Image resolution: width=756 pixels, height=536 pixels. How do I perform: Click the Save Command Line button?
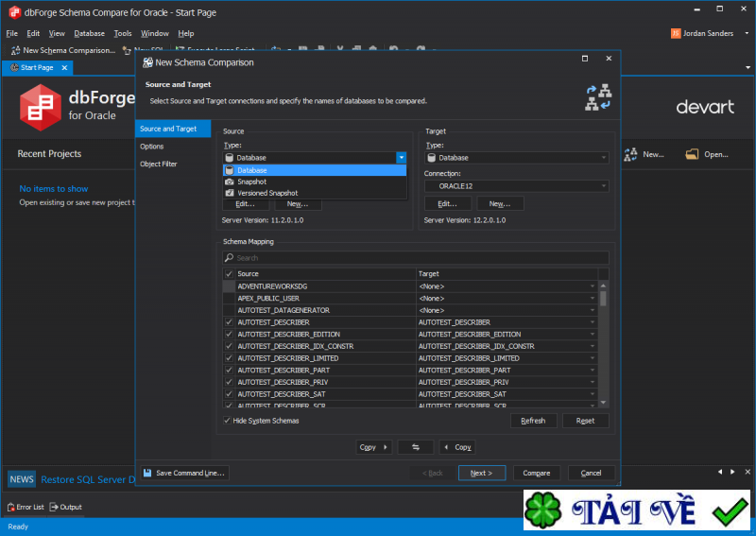coord(184,473)
